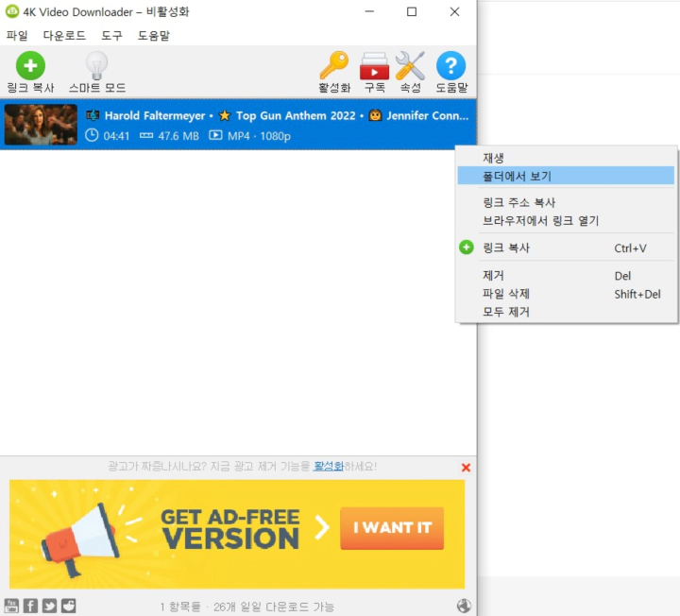Image resolution: width=680 pixels, height=616 pixels.
Task: Click the 4K Video Downloader app logo
Action: click(12, 11)
